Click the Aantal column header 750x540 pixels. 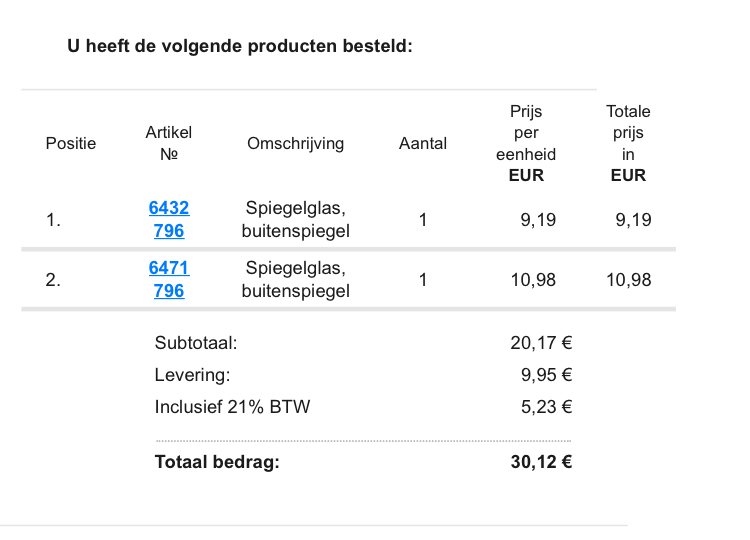(423, 143)
